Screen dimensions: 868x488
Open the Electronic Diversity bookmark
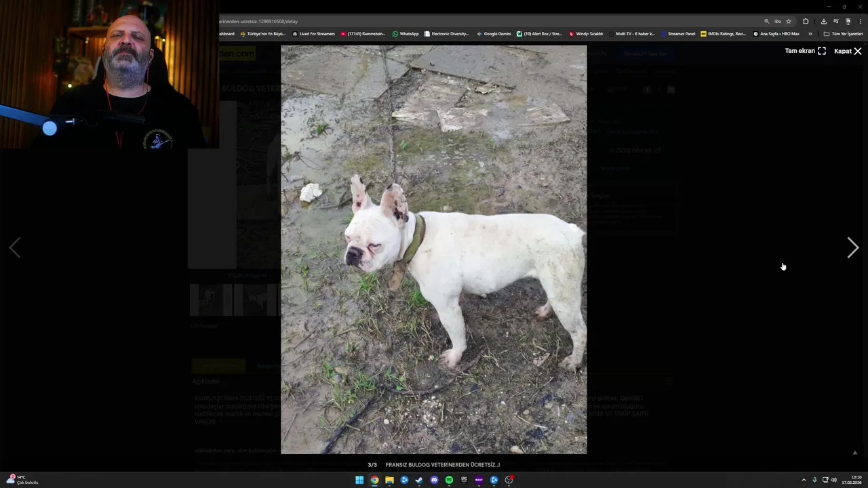point(446,33)
